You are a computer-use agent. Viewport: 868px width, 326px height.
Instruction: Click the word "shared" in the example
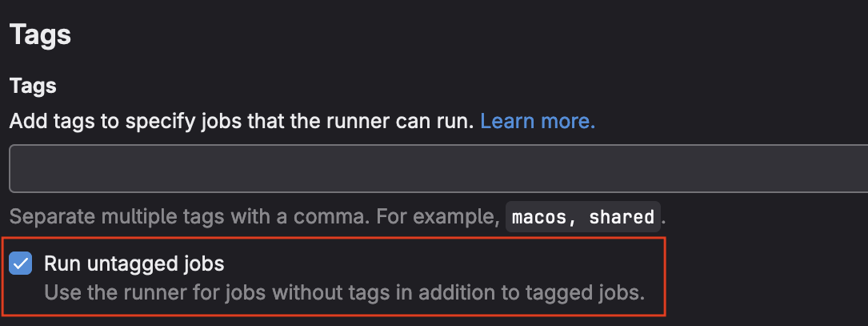[622, 217]
